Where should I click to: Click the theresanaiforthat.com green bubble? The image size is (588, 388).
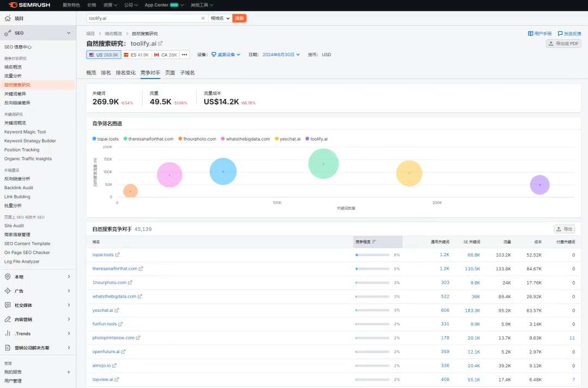[323, 163]
